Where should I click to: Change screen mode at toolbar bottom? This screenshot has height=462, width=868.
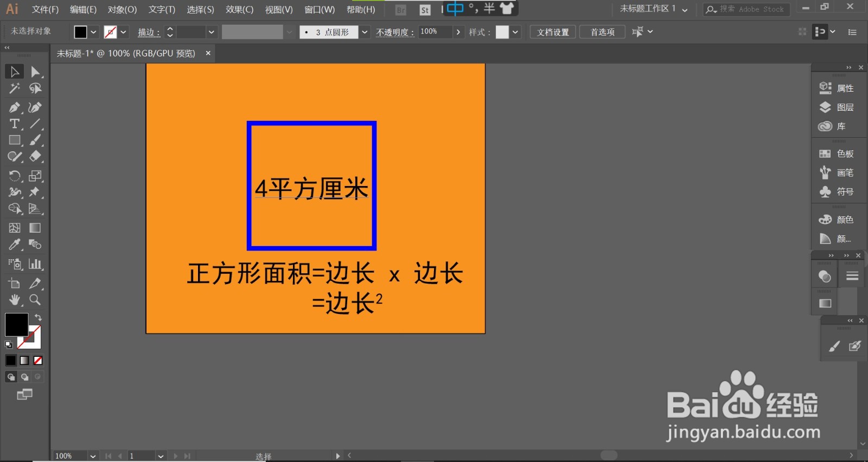click(24, 394)
